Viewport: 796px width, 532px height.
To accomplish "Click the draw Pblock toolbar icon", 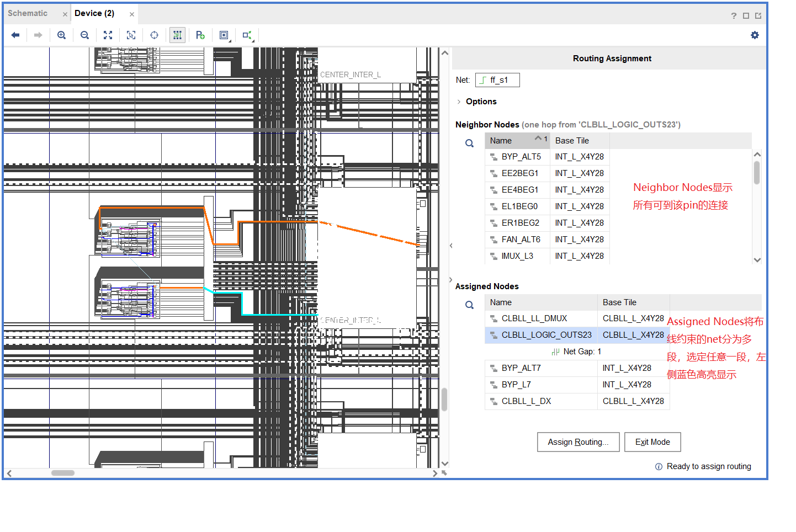I will click(x=200, y=35).
